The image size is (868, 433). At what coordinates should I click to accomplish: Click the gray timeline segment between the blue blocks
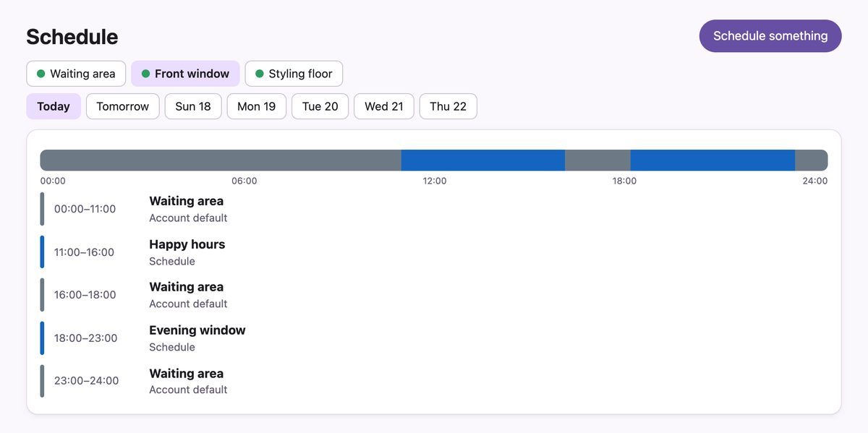[597, 160]
